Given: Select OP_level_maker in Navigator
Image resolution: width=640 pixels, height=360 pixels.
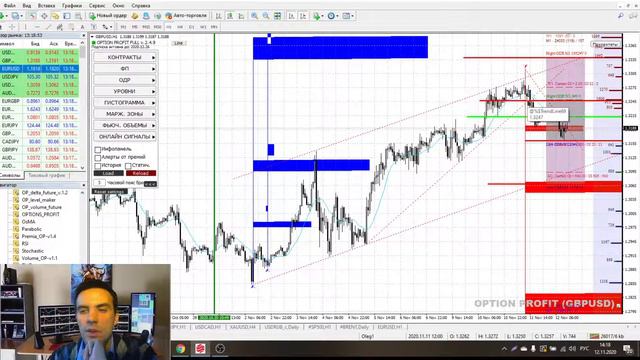Looking at the screenshot, I should point(38,200).
